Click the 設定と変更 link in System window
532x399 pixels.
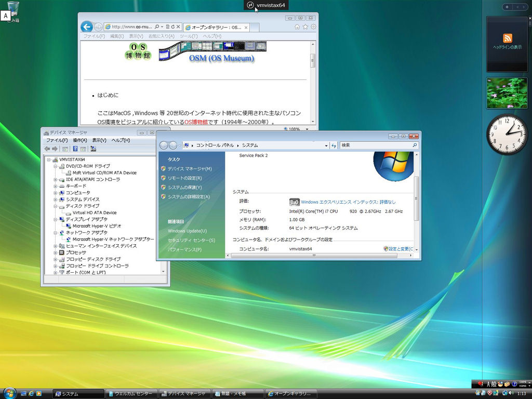[x=401, y=249]
